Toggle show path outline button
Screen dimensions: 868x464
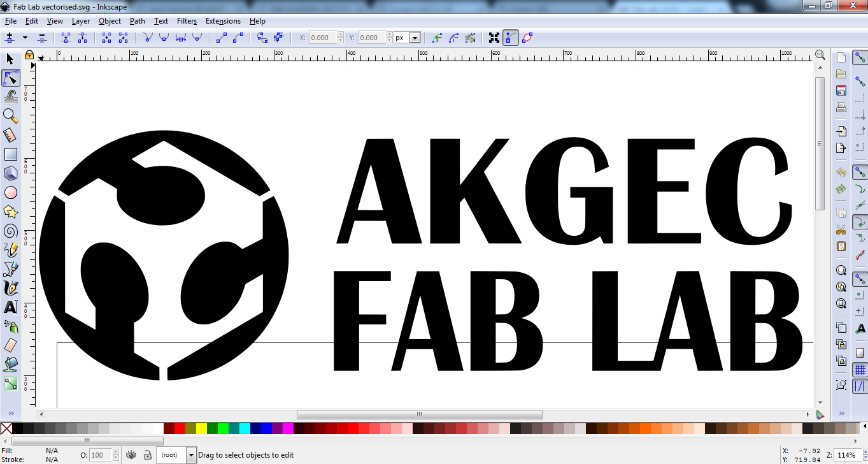527,38
